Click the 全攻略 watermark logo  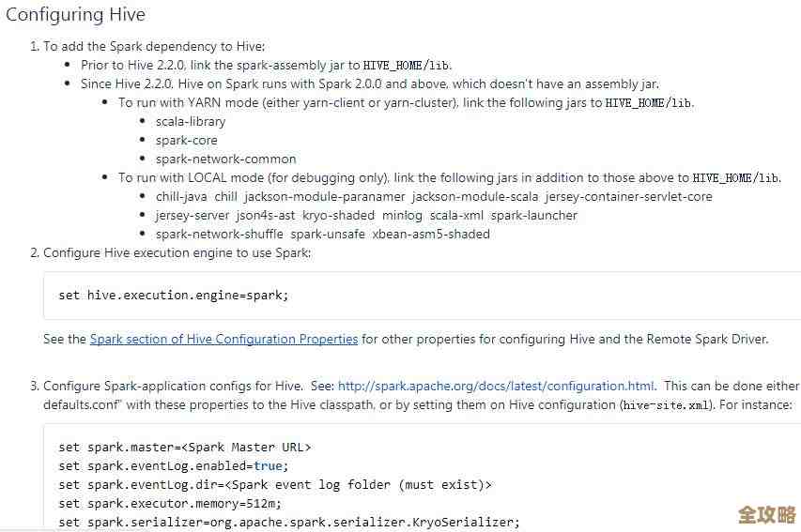click(x=766, y=514)
